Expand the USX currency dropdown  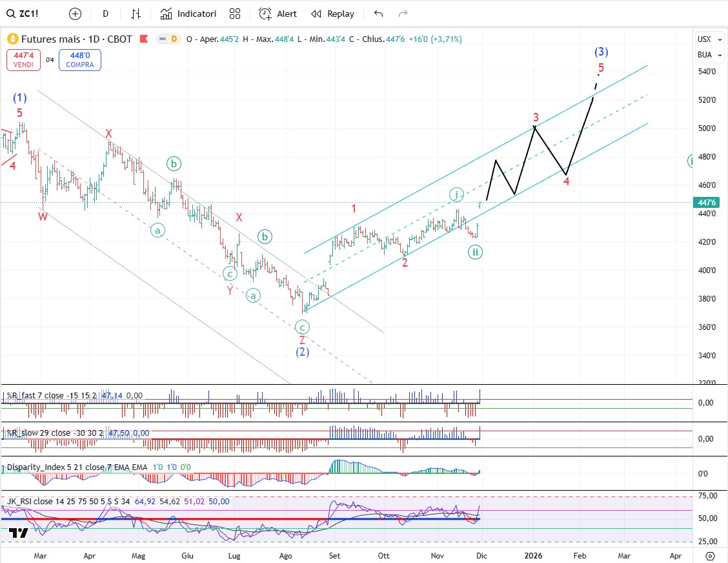(x=704, y=39)
